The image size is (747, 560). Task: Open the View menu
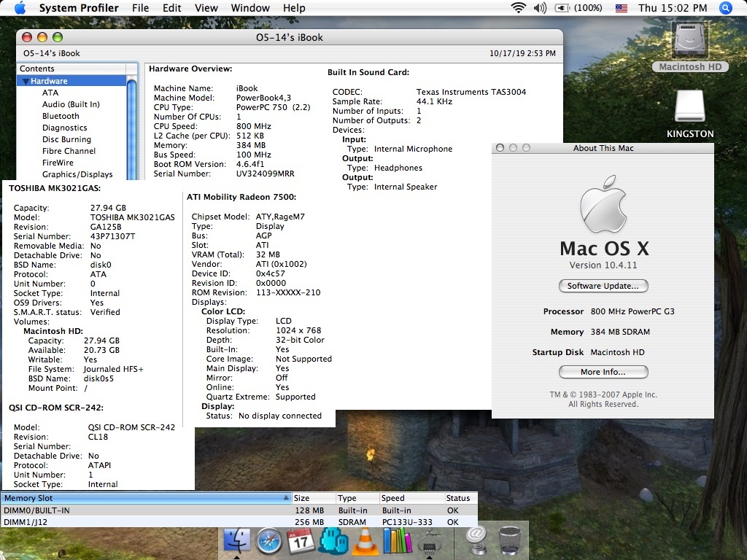pos(206,8)
